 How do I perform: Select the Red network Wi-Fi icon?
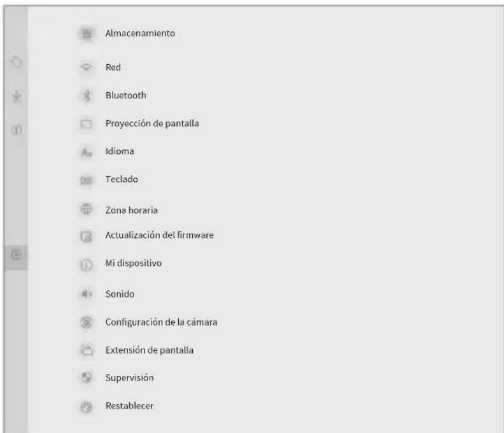tap(86, 67)
